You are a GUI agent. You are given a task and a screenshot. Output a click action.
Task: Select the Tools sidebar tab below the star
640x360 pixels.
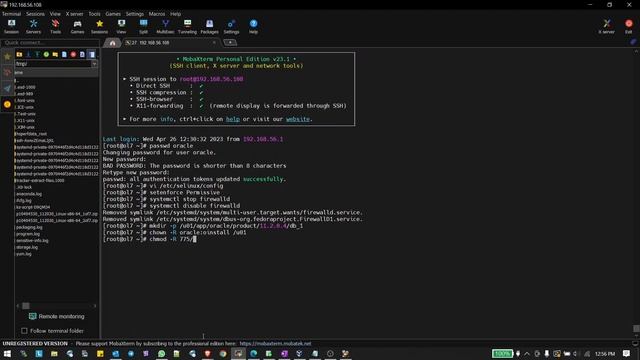[7, 73]
